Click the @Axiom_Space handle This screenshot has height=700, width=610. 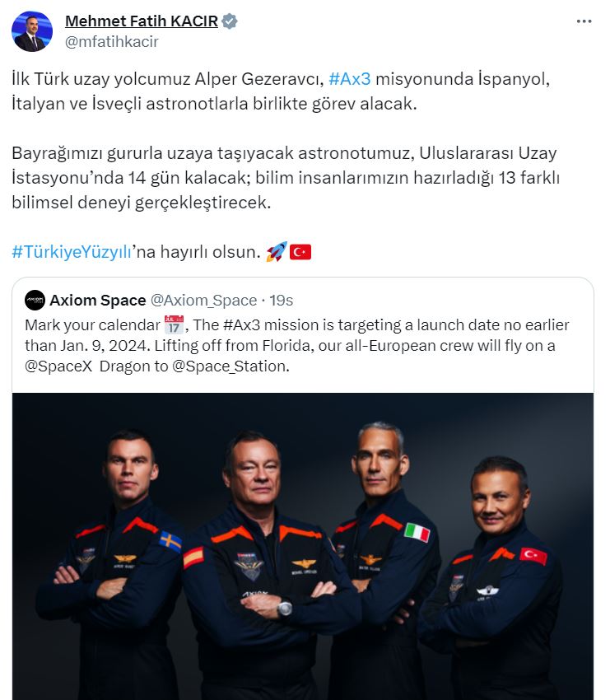tap(203, 301)
